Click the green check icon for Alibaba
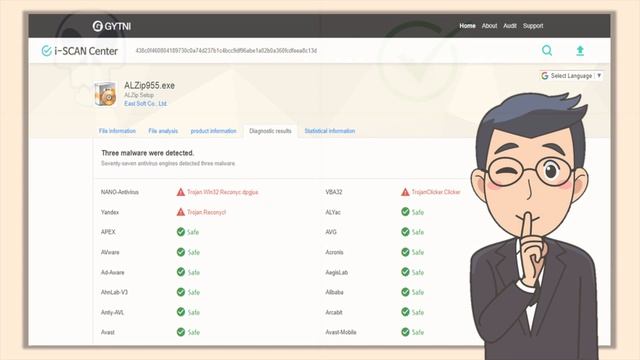This screenshot has height=360, width=640. [405, 292]
